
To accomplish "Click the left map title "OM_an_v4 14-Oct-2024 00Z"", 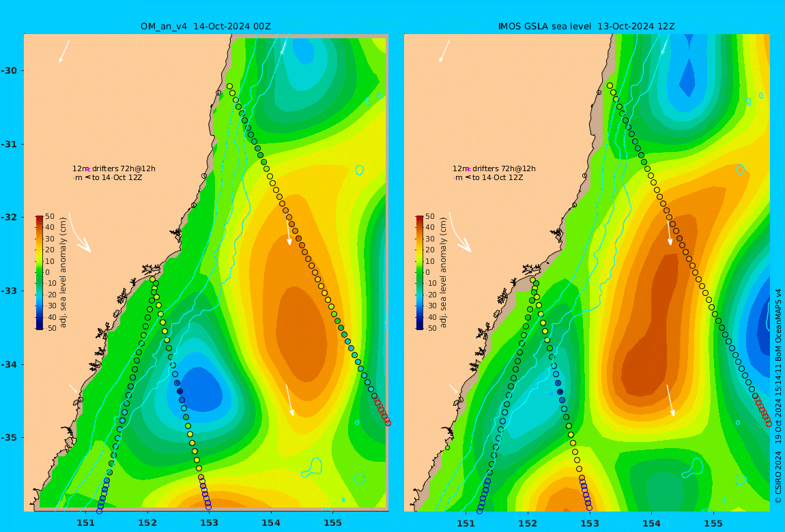I will (205, 26).
